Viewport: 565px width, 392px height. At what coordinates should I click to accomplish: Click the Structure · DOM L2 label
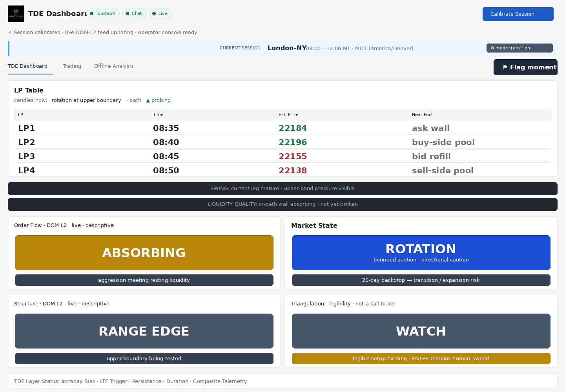[x=38, y=303]
